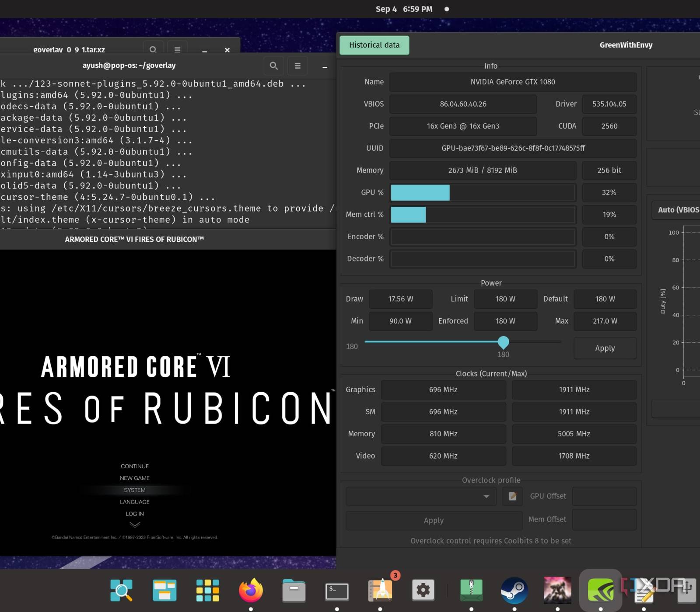Open Pop!_Shop with the notification badge
The image size is (700, 612).
381,591
